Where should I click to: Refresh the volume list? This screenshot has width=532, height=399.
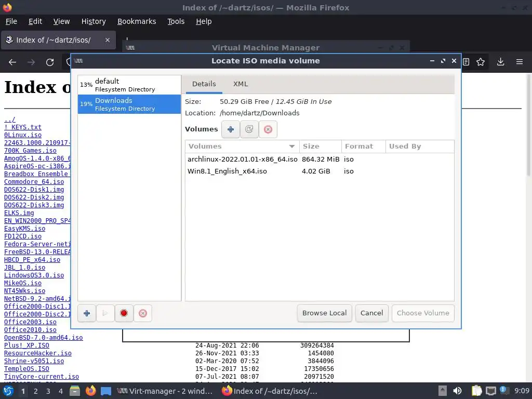[x=249, y=129]
